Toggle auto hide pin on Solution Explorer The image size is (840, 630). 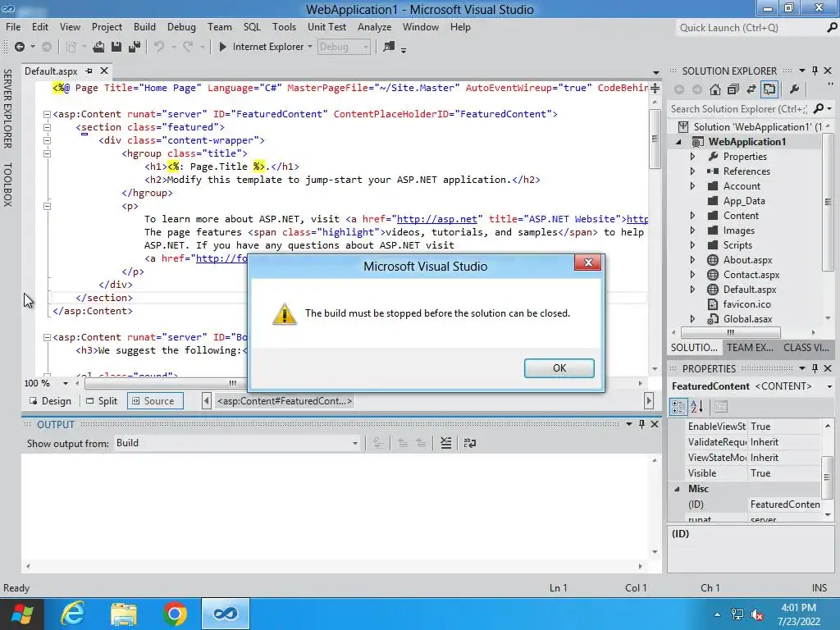[815, 71]
